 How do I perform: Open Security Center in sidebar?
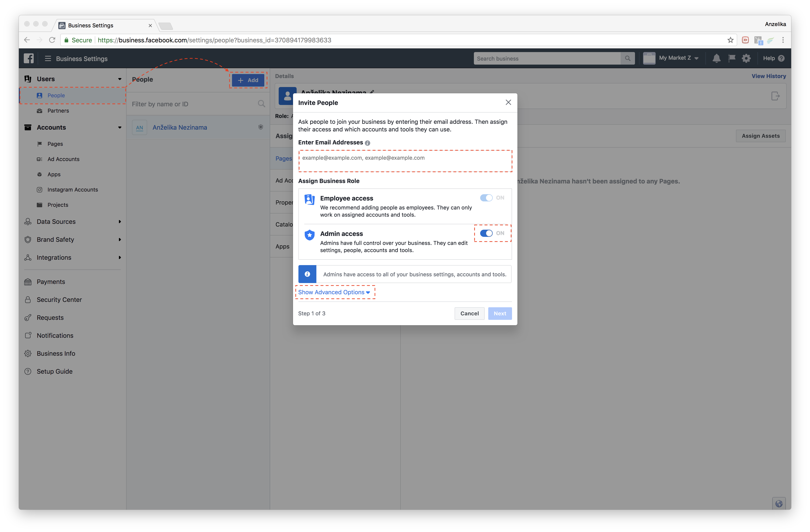[x=59, y=300]
